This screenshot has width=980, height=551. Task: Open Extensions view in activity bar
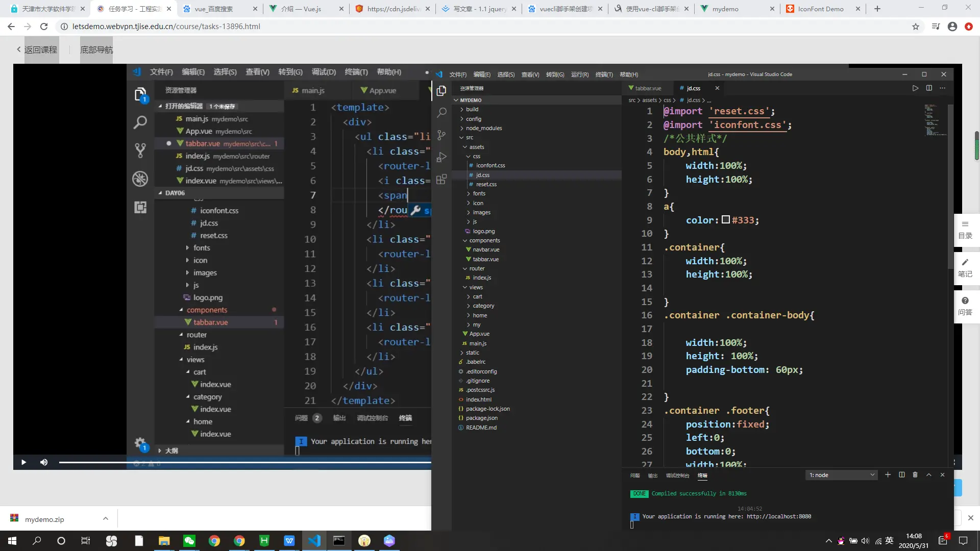tap(442, 179)
